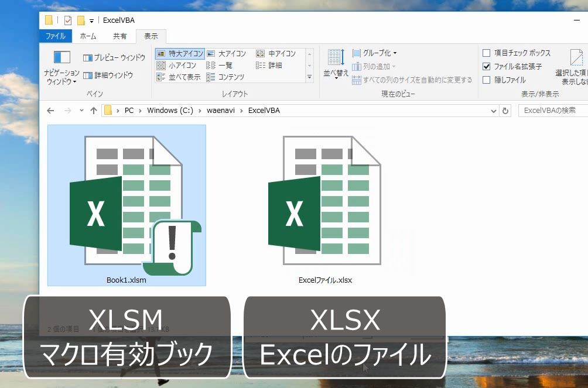This screenshot has height=388, width=588.
Task: Switch to the 共有 tab
Action: coord(119,36)
